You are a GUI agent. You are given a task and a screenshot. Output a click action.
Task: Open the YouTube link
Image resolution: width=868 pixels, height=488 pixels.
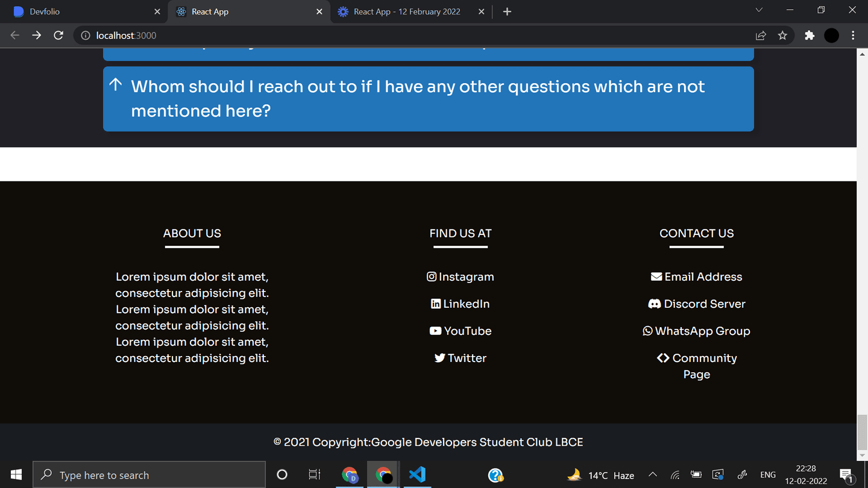461,331
